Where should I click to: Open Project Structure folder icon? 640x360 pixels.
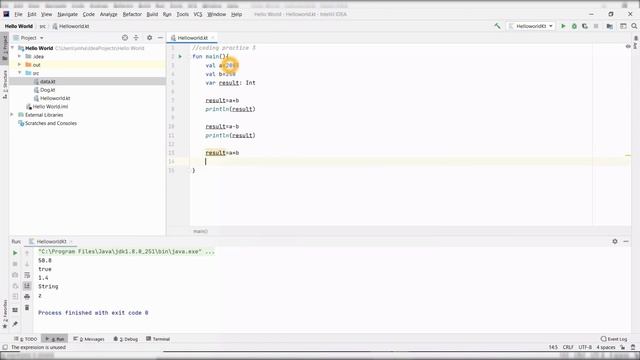[609, 26]
